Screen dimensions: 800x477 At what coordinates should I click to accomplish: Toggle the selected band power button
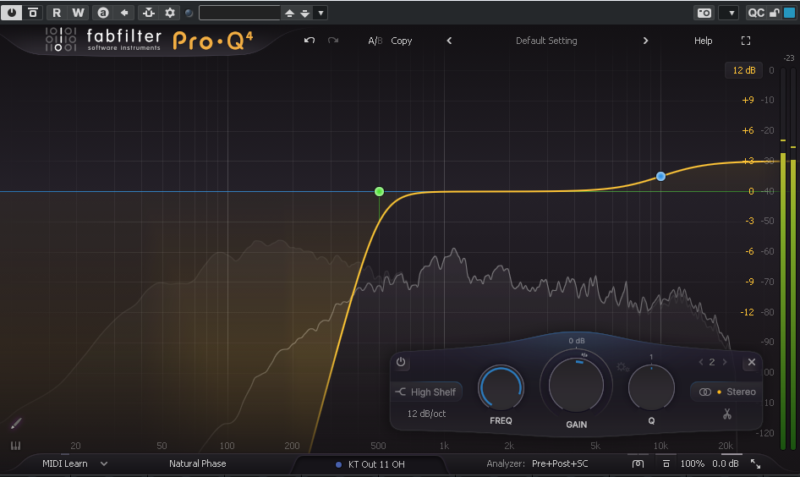pyautogui.click(x=401, y=362)
